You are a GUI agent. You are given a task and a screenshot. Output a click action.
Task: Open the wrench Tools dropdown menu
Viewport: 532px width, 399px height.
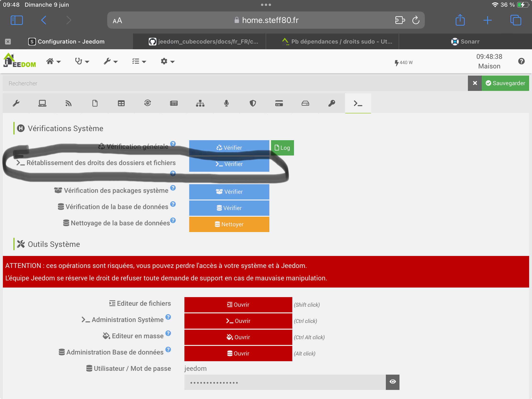click(111, 61)
